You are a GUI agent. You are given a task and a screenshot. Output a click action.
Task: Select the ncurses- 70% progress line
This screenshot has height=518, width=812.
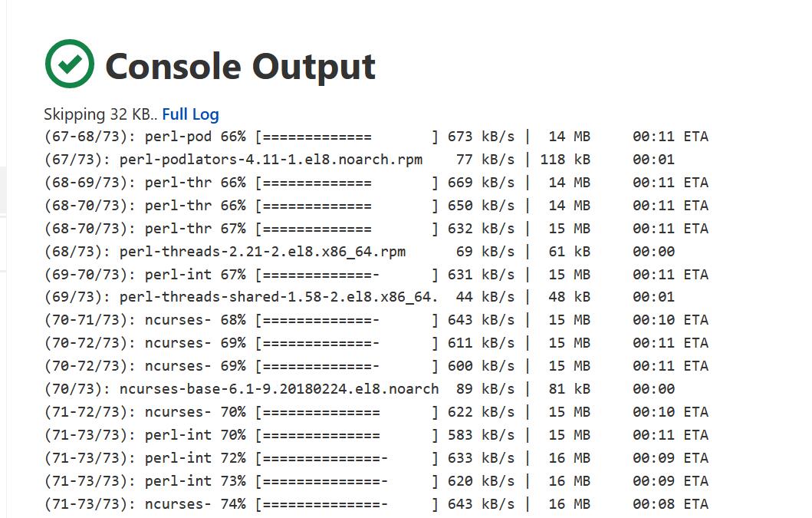pyautogui.click(x=376, y=411)
